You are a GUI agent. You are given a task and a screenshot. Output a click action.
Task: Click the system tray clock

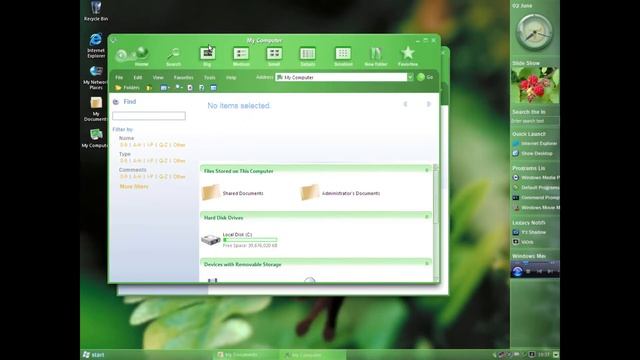click(543, 355)
